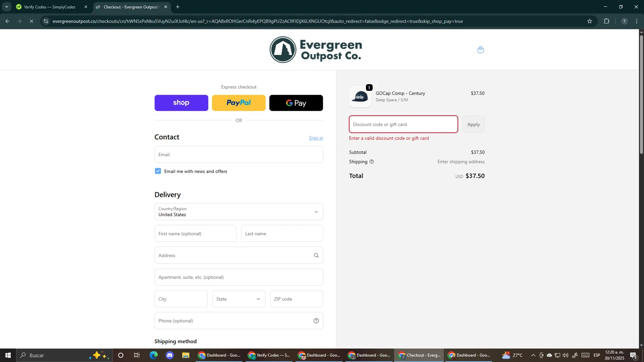Expand the State dropdown
Viewport: 644px width, 362px height.
(x=239, y=299)
